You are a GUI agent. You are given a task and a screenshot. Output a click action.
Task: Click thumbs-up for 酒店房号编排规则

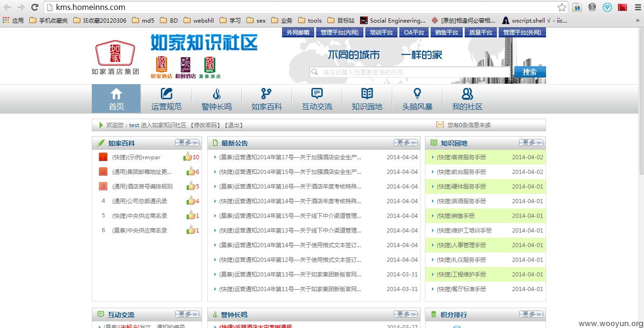pyautogui.click(x=191, y=186)
